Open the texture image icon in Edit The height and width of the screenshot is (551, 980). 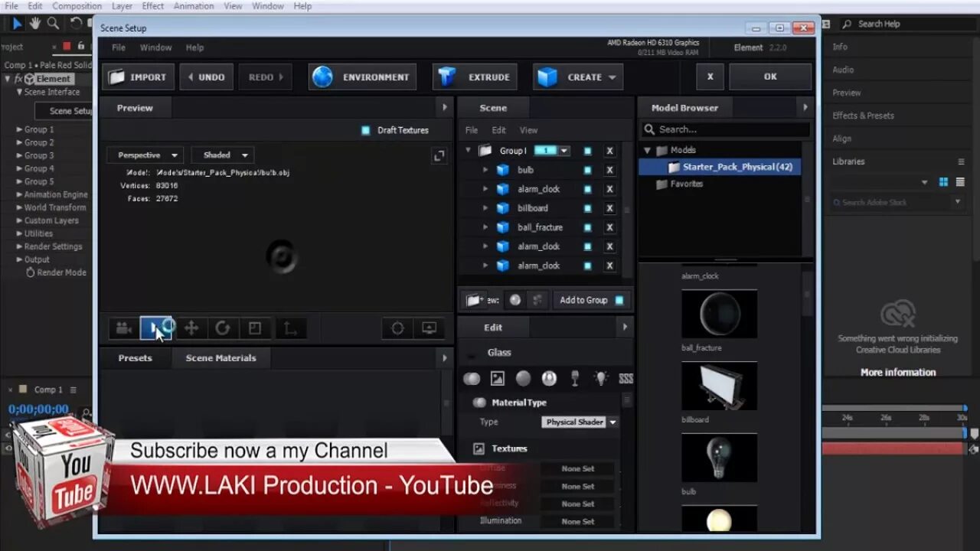498,378
